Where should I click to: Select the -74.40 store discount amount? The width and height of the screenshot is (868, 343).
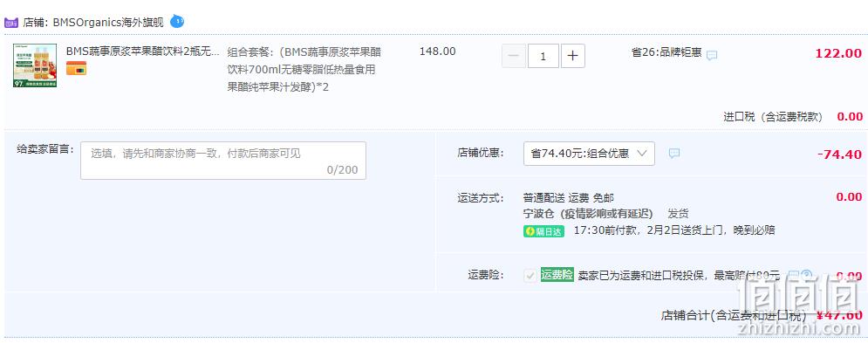click(x=840, y=154)
